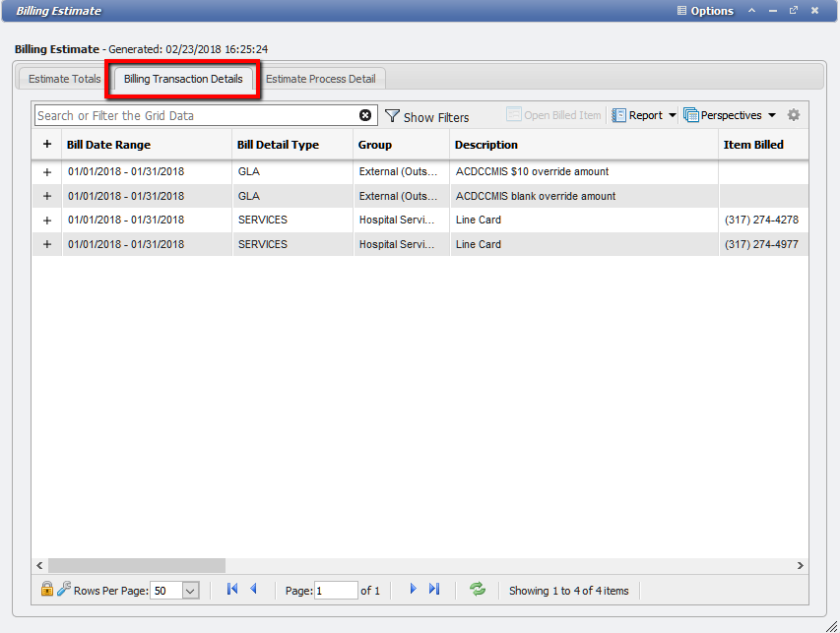Screen dimensions: 840x633
Task: Open the Rows Per Page dropdown
Action: [191, 589]
